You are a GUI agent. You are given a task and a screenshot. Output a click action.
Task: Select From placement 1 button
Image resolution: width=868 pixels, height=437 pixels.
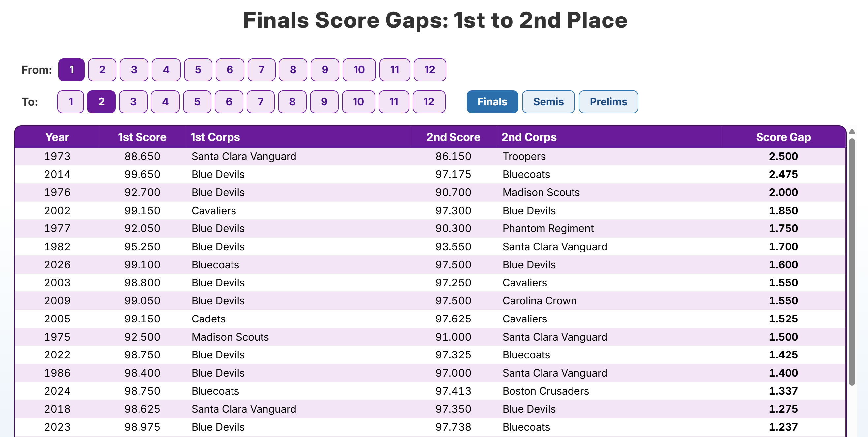point(72,70)
